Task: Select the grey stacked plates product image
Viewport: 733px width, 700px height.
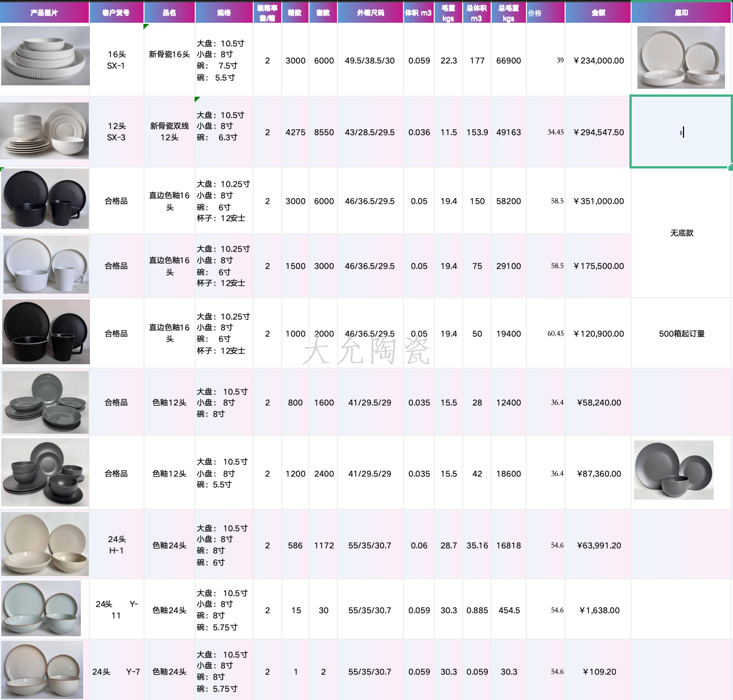Action: pos(46,402)
